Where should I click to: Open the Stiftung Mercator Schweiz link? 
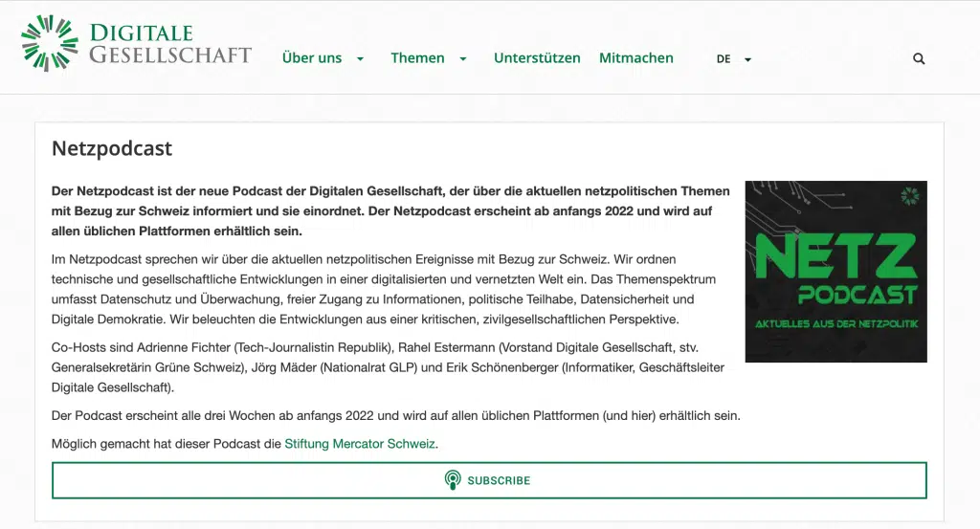tap(360, 444)
